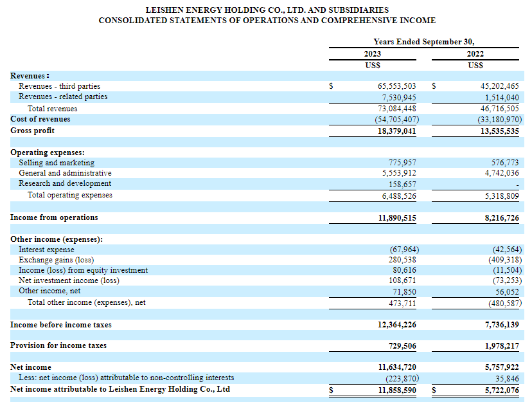Click the 'Total revenues' row label
This screenshot has height=402, width=532.
click(53, 109)
